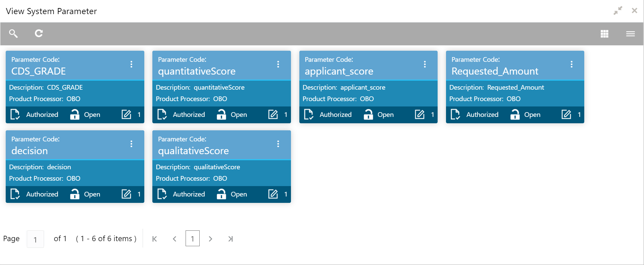Image resolution: width=644 pixels, height=265 pixels.
Task: Go to the previous page
Action: click(175, 239)
